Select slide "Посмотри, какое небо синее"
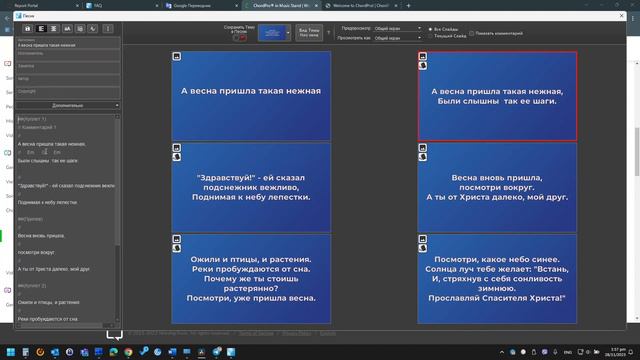The image size is (640, 360). (x=497, y=278)
